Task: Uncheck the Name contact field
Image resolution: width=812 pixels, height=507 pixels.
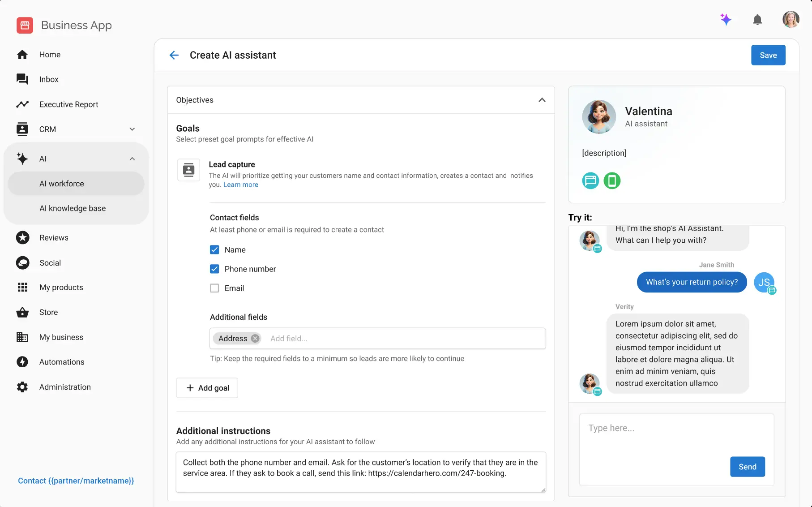Action: tap(214, 250)
